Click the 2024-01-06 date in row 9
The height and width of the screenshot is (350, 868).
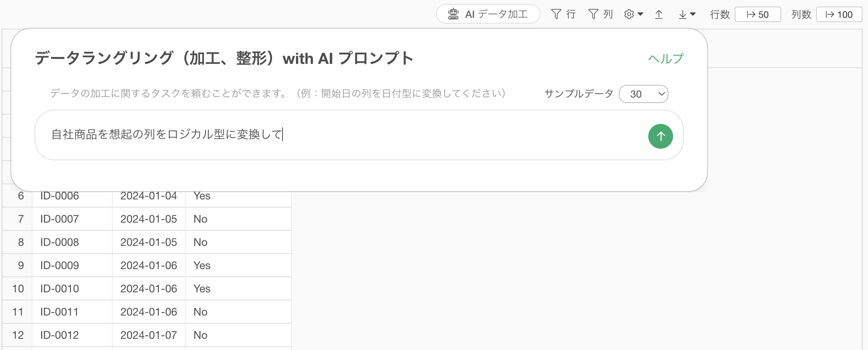[148, 265]
